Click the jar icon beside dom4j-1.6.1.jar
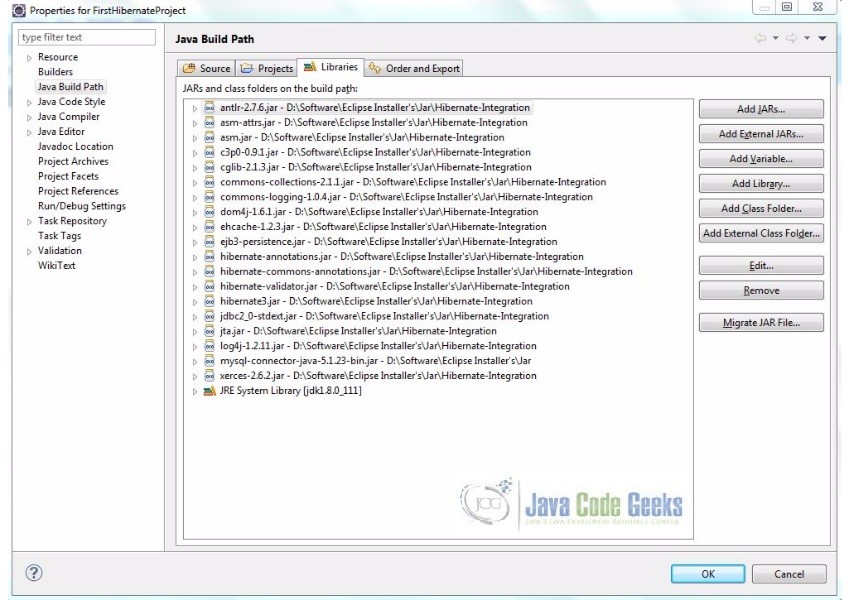849x600 pixels. [x=209, y=212]
